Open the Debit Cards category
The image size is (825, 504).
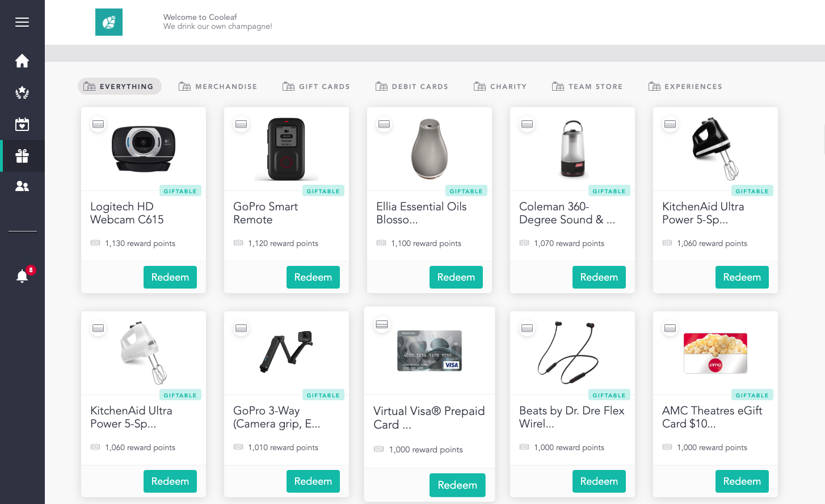click(x=412, y=87)
